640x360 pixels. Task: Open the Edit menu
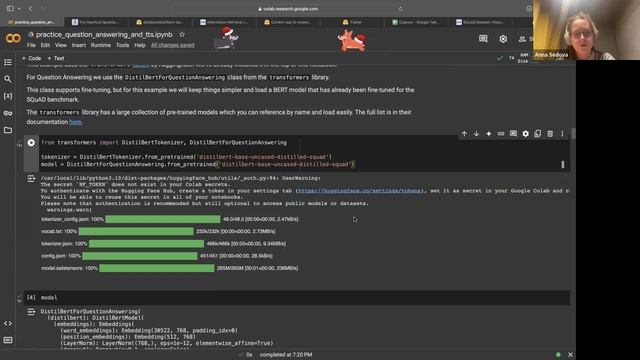tap(45, 45)
